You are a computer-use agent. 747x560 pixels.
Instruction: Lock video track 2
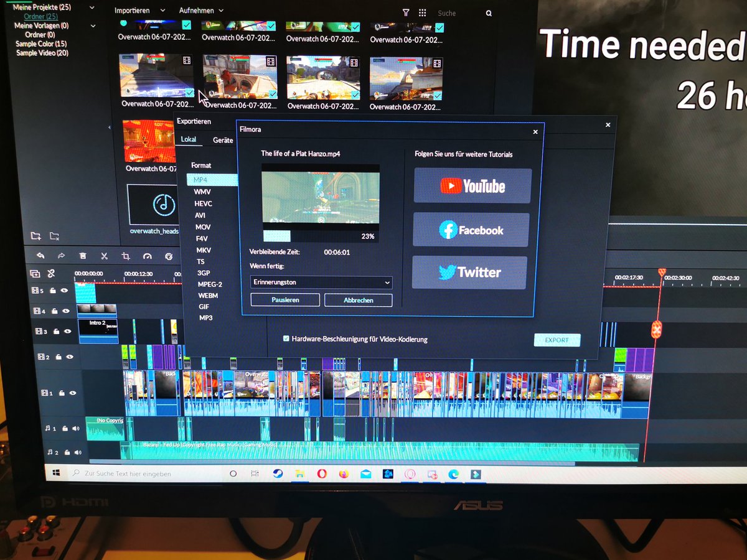pos(59,357)
